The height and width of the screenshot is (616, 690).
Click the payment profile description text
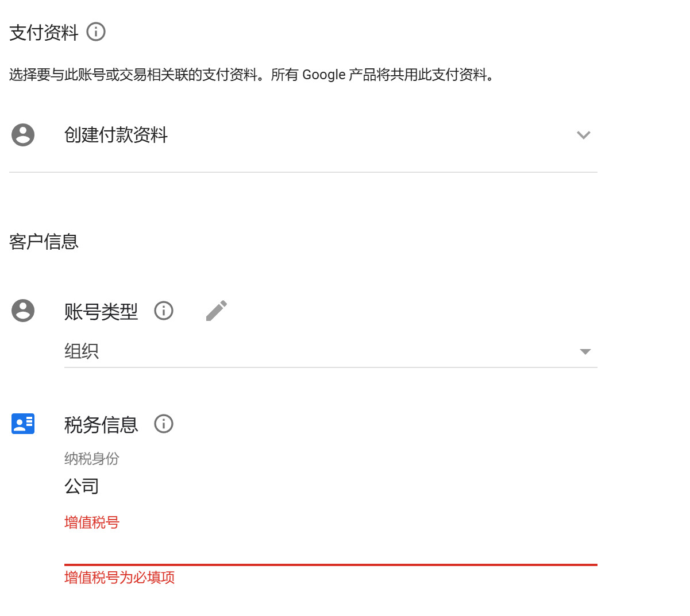(x=252, y=75)
